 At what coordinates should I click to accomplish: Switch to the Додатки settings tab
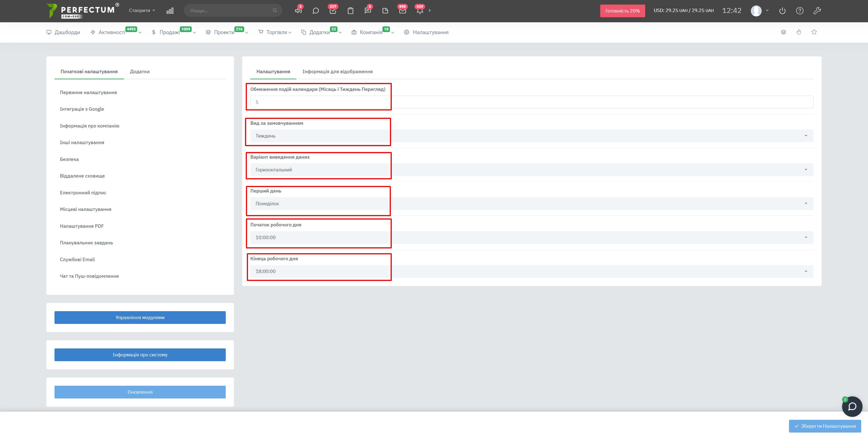pyautogui.click(x=139, y=71)
